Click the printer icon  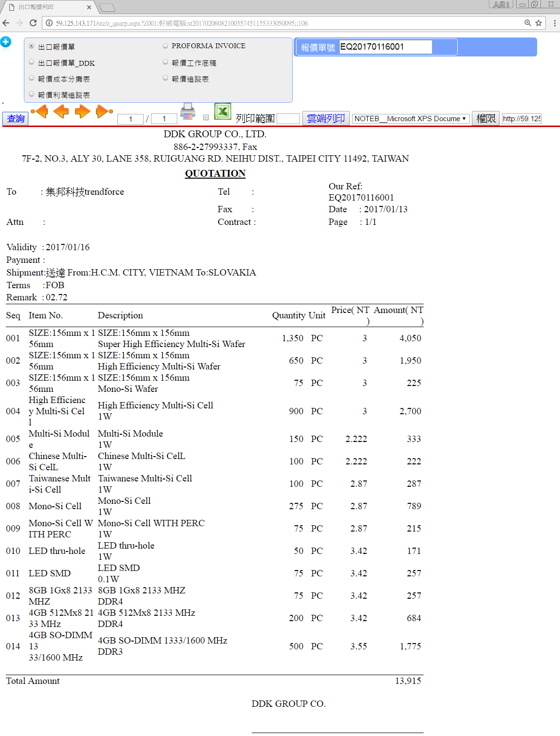click(187, 111)
